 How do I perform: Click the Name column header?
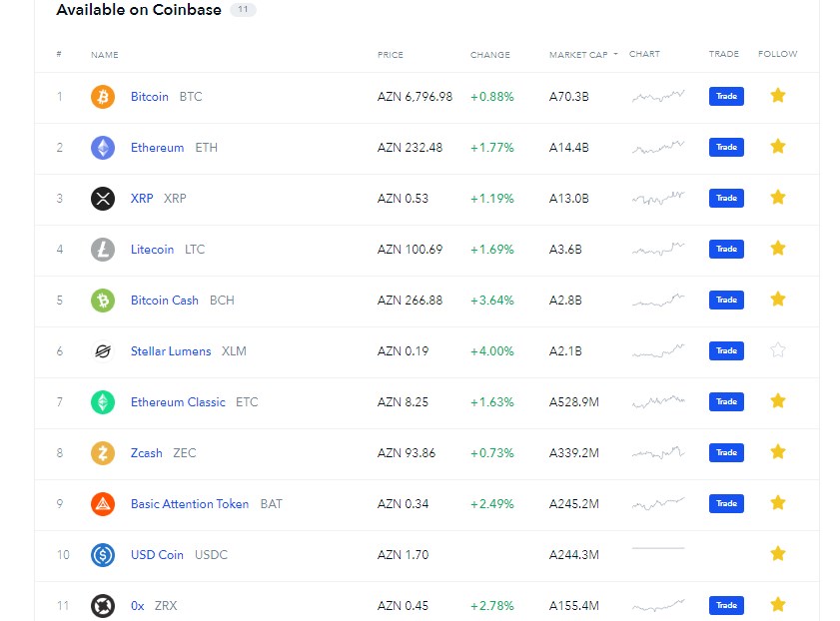click(105, 55)
